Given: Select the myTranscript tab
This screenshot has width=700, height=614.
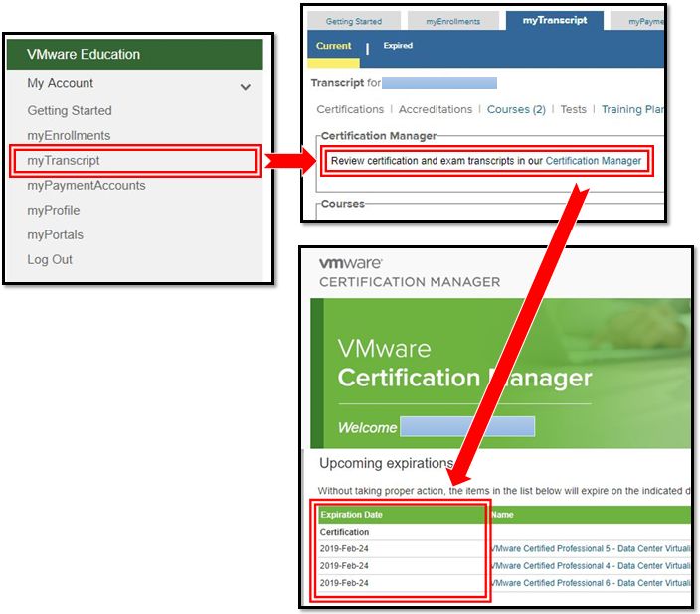Looking at the screenshot, I should coord(555,20).
